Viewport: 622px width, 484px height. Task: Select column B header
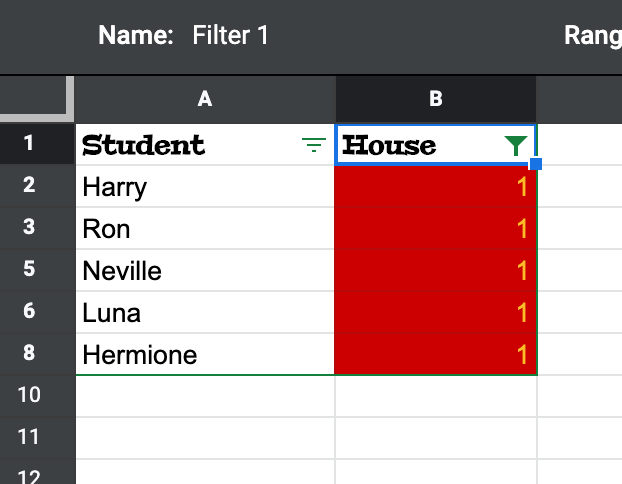436,98
